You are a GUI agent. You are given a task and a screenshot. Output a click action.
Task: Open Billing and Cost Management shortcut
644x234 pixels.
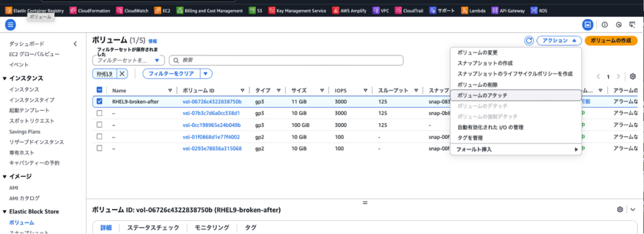point(210,11)
